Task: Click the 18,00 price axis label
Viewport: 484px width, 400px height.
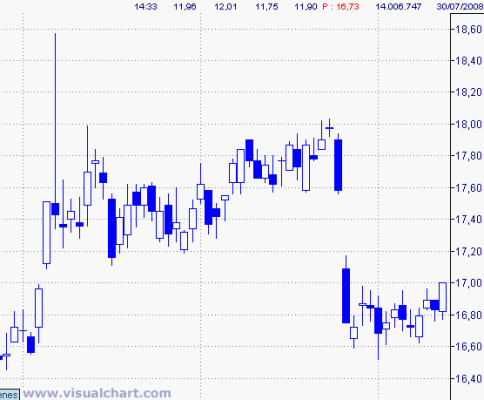Action: pyautogui.click(x=469, y=124)
